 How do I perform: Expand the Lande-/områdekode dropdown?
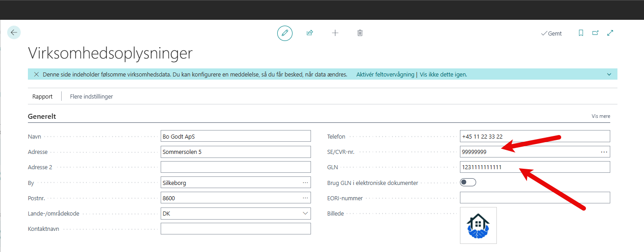305,213
